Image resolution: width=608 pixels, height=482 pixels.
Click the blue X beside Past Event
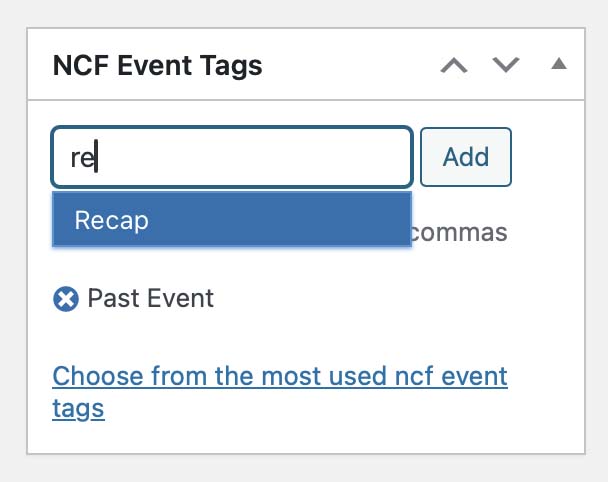(66, 299)
